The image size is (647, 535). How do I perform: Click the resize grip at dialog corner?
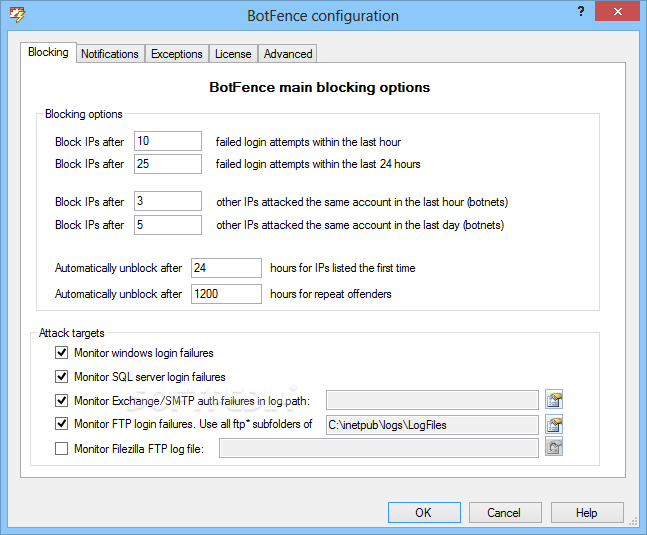tap(633, 522)
